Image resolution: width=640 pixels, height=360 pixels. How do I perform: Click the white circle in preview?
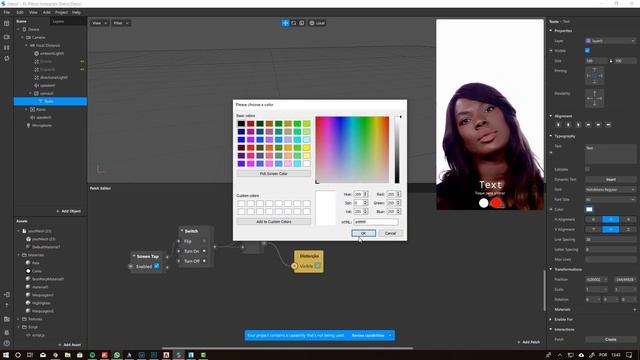[484, 203]
